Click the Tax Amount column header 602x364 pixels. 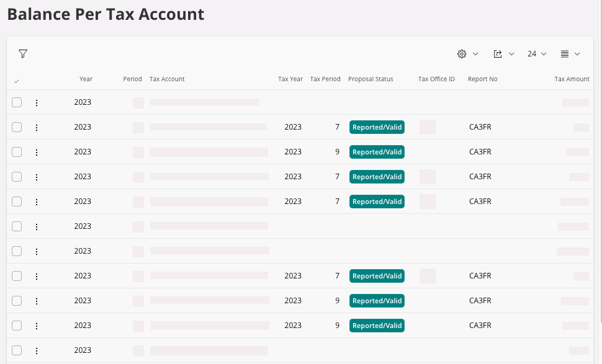(572, 79)
